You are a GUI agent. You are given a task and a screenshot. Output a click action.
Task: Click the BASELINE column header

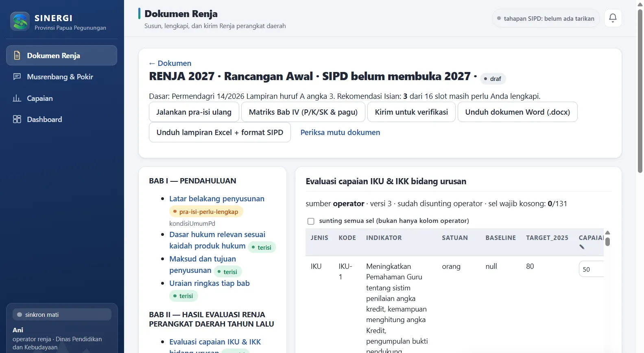[500, 238]
